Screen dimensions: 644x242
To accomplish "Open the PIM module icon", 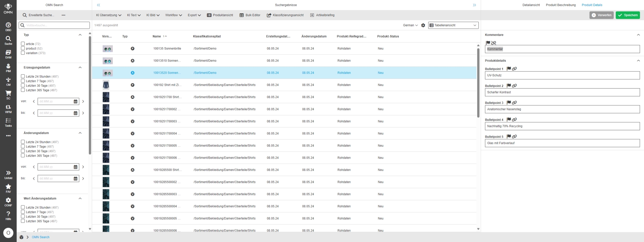I will coord(8,68).
